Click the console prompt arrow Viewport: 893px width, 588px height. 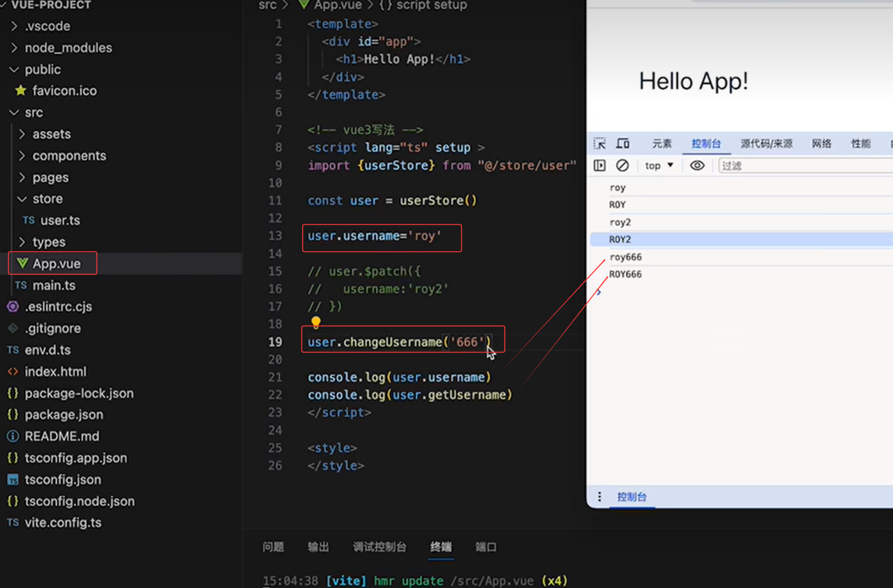pyautogui.click(x=599, y=292)
